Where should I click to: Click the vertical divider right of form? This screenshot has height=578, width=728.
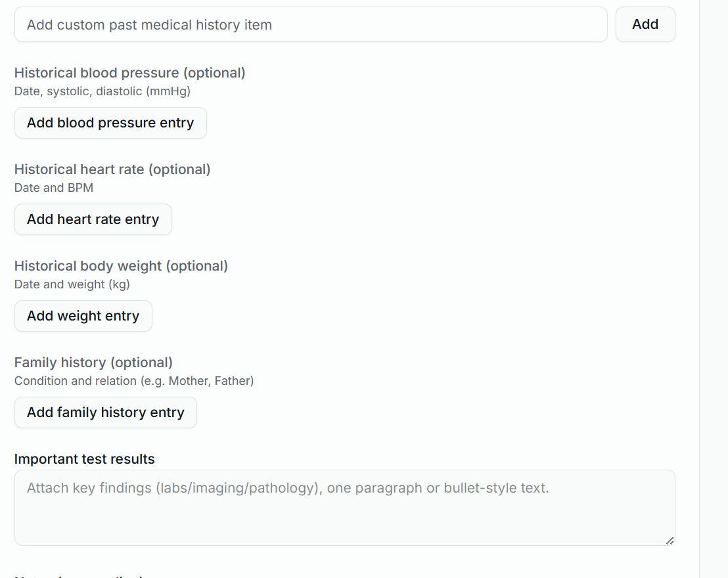[699, 289]
